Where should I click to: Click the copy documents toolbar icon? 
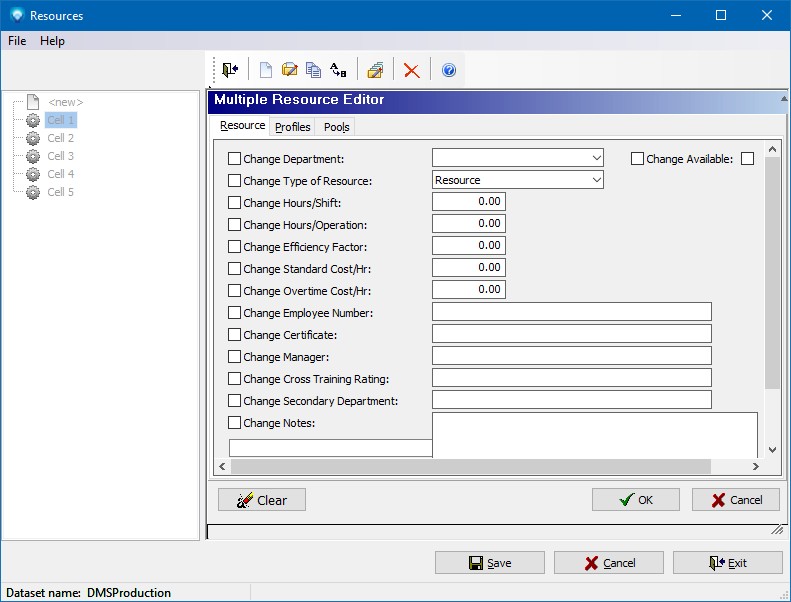[x=314, y=70]
